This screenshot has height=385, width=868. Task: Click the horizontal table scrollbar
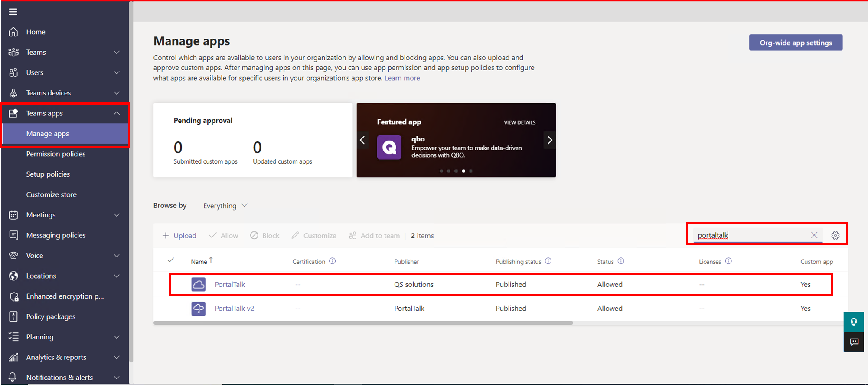coord(363,323)
